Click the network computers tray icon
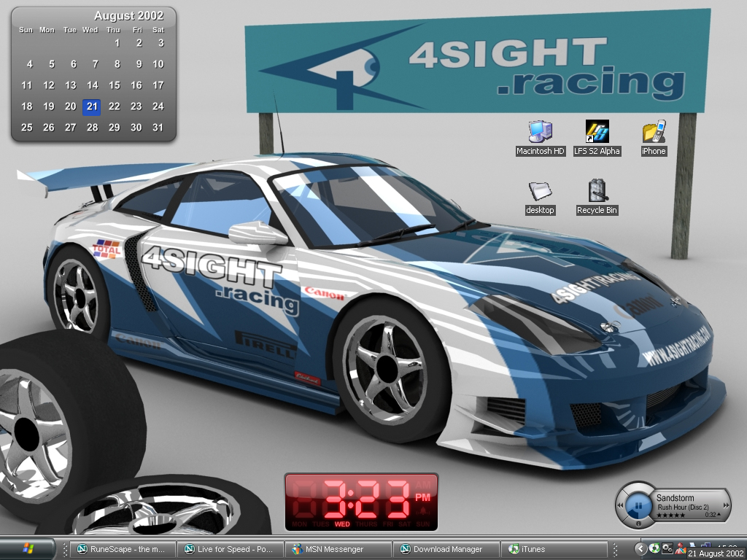 705,545
